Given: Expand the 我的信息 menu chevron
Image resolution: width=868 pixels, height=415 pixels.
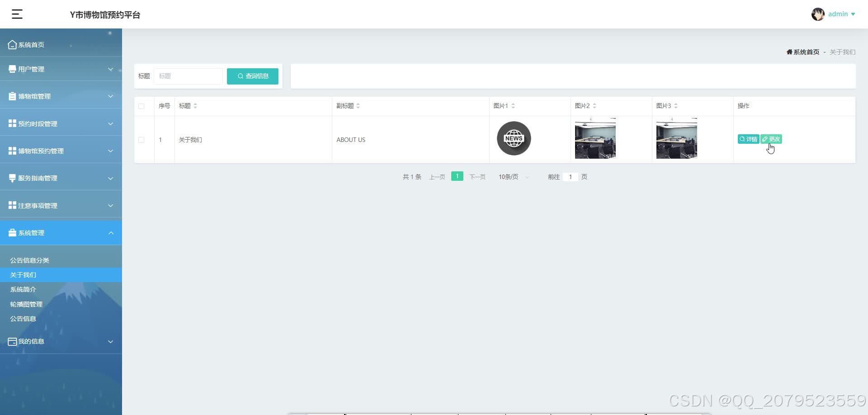Looking at the screenshot, I should (x=110, y=342).
